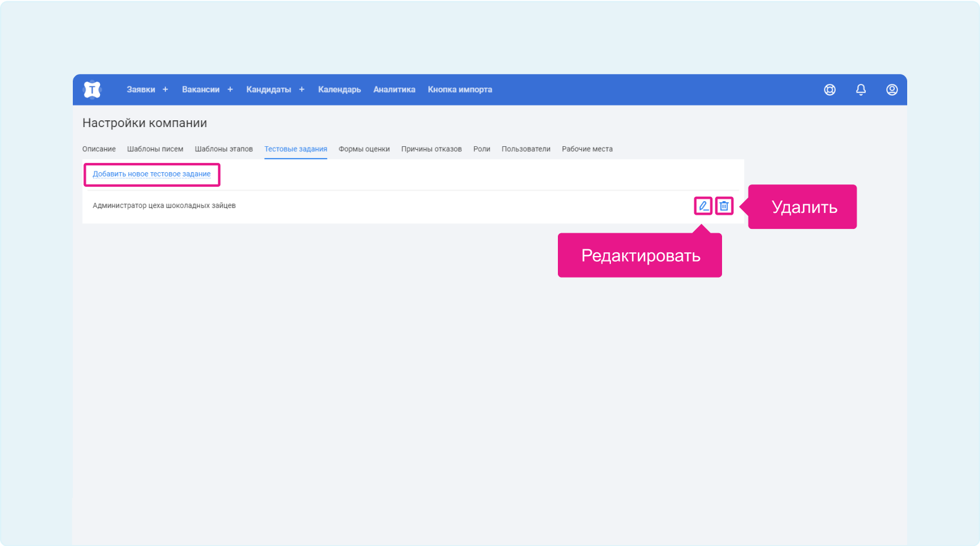Viewport: 980px width, 546px height.
Task: Open notifications bell icon
Action: [x=861, y=89]
